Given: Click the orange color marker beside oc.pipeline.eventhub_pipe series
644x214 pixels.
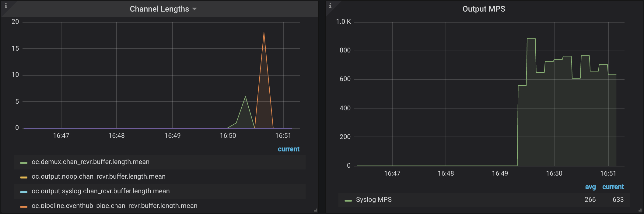Looking at the screenshot, I should click(x=24, y=206).
